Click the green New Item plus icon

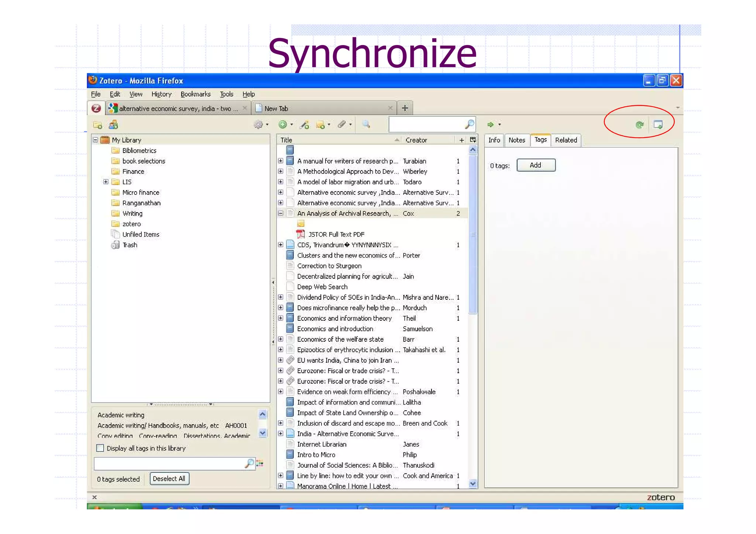[283, 124]
